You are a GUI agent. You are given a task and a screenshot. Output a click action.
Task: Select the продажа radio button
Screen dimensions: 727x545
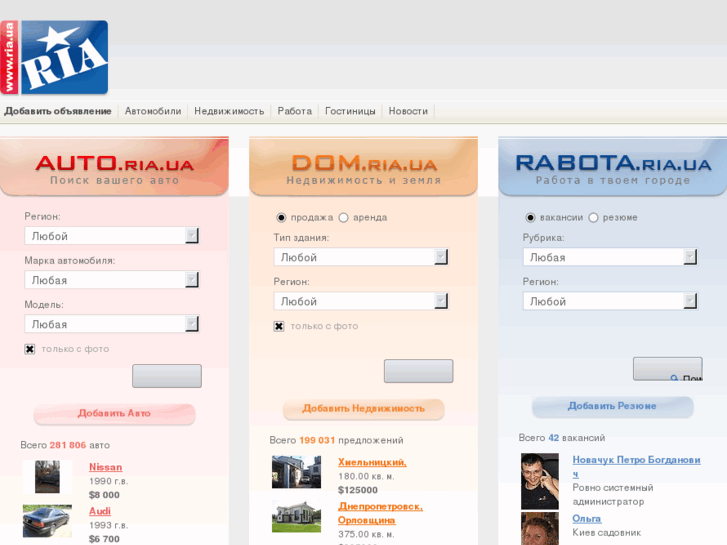[281, 217]
